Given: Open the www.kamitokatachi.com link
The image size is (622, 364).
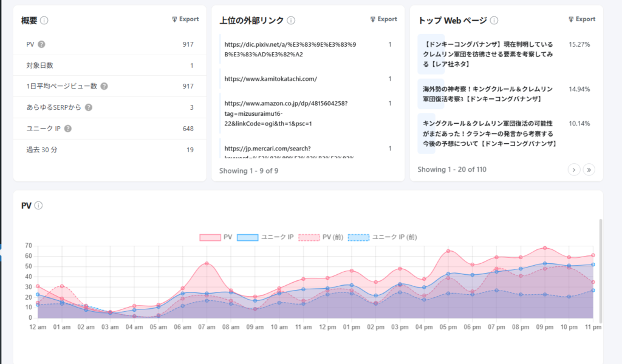Looking at the screenshot, I should [x=270, y=79].
